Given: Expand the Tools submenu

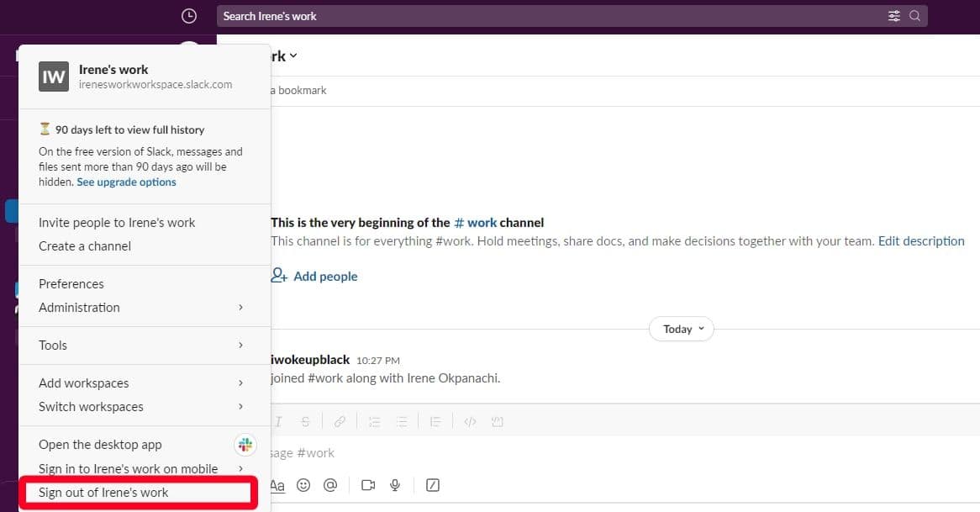Looking at the screenshot, I should 53,345.
